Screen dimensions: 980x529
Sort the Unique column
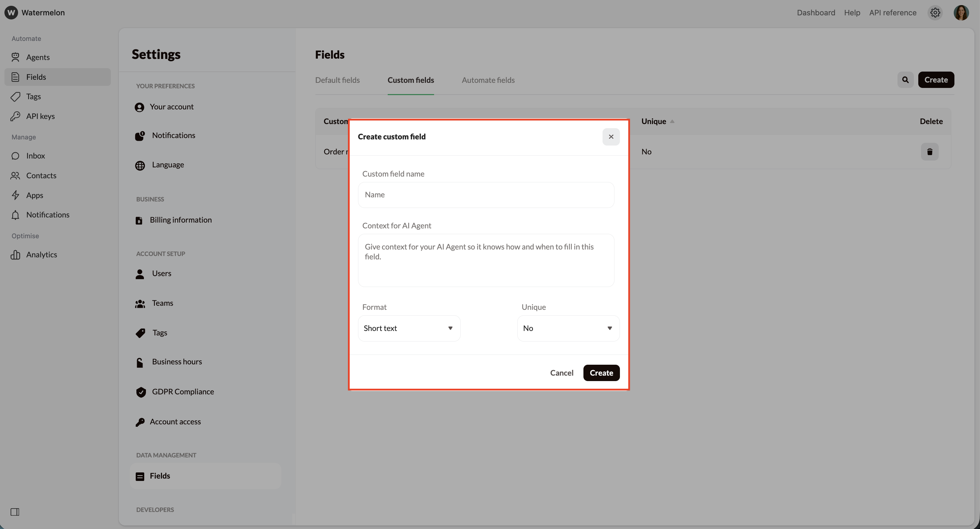pyautogui.click(x=658, y=121)
